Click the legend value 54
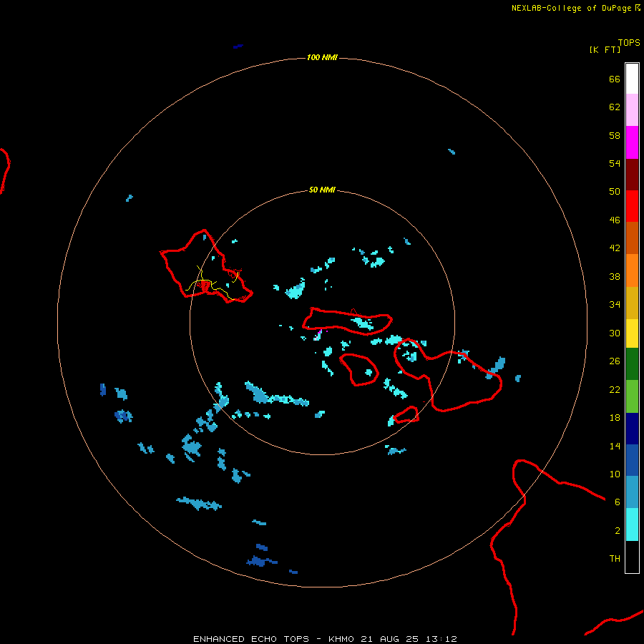Screen dimensions: 644x644 tap(615, 163)
